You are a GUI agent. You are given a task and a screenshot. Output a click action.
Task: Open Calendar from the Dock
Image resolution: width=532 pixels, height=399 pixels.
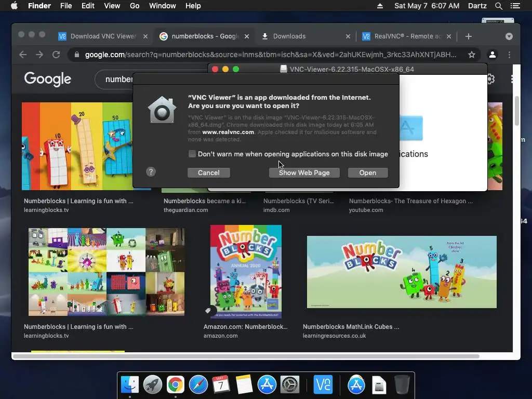click(x=221, y=385)
